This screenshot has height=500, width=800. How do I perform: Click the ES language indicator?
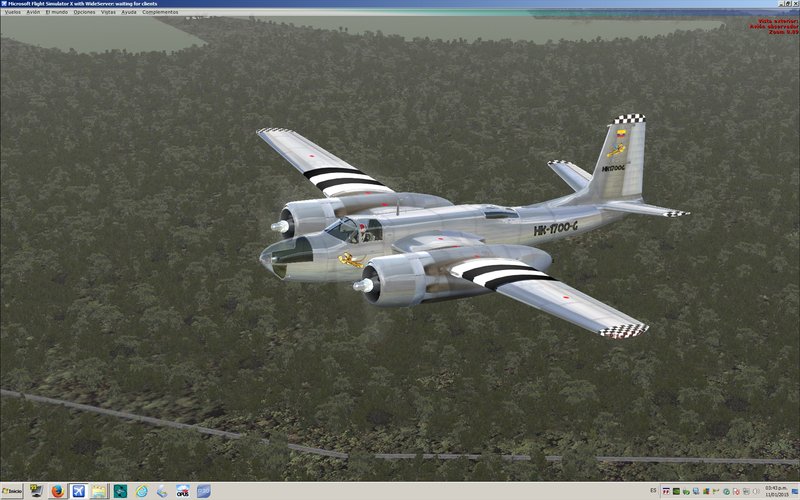653,491
